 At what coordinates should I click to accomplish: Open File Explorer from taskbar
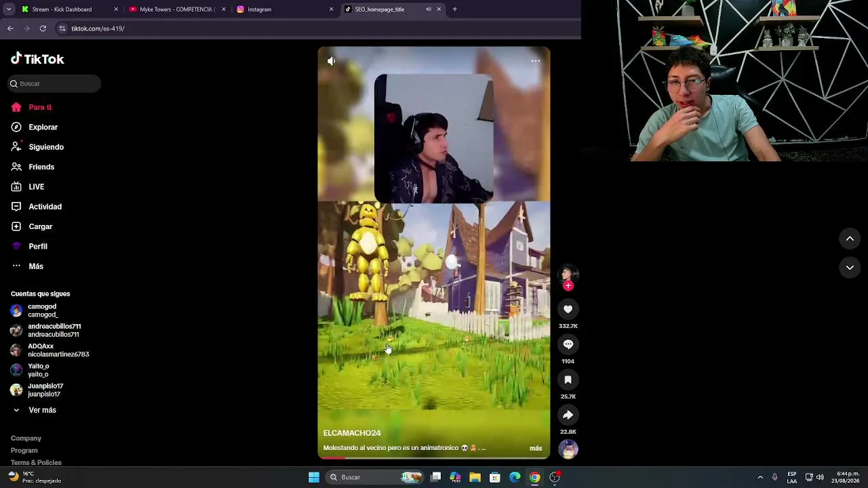pos(475,477)
